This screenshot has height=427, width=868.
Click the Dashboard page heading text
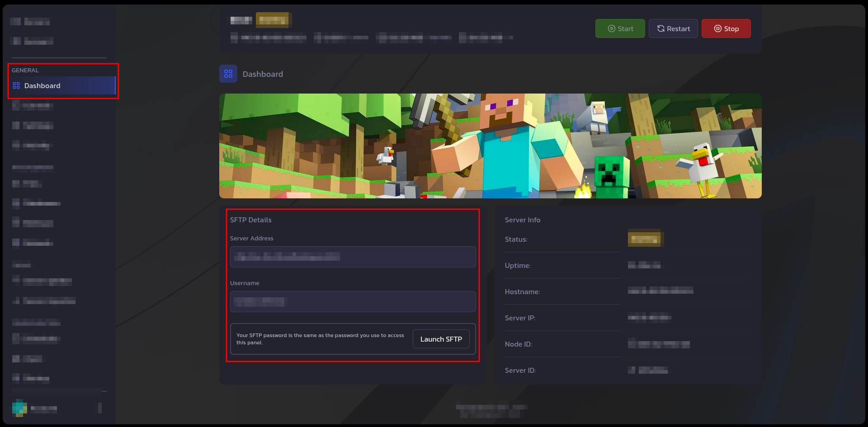(263, 74)
